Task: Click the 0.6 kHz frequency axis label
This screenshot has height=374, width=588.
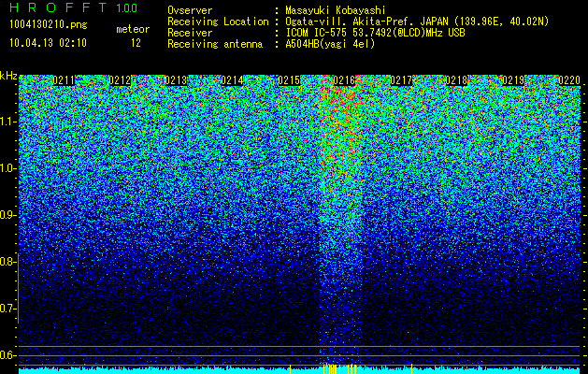Action: tap(7, 355)
